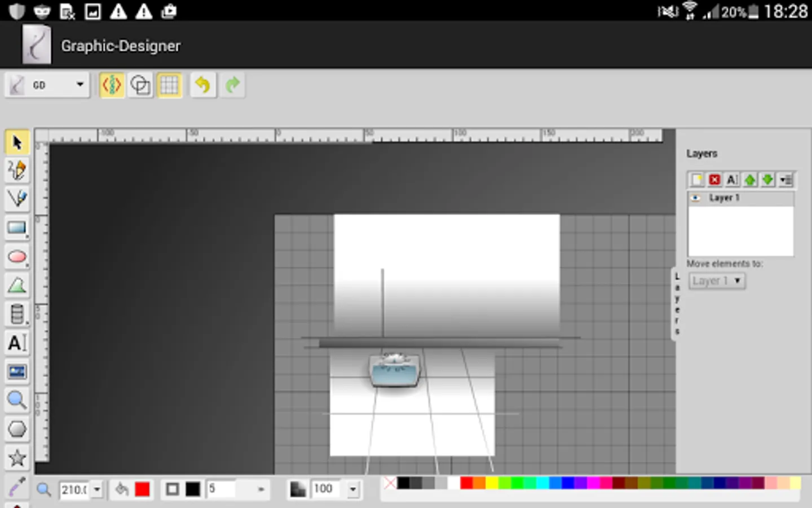Move the layer down

pos(767,179)
